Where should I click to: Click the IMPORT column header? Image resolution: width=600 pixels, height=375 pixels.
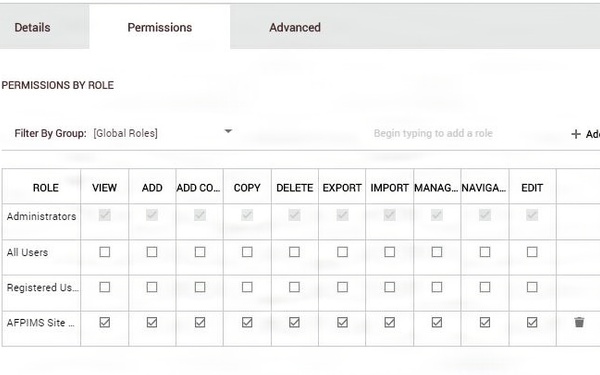[x=390, y=188]
